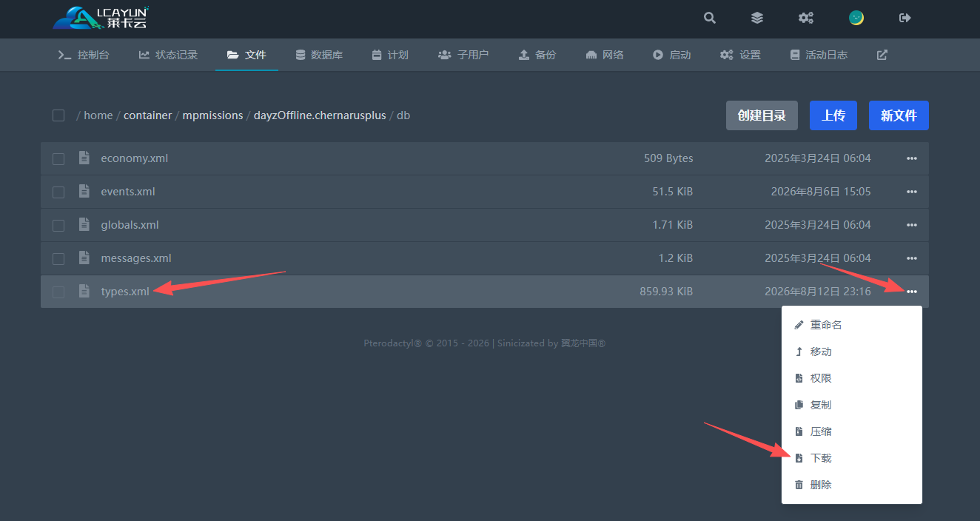Select 复制 from the context menu
Screen dimensions: 980x521
852,405
